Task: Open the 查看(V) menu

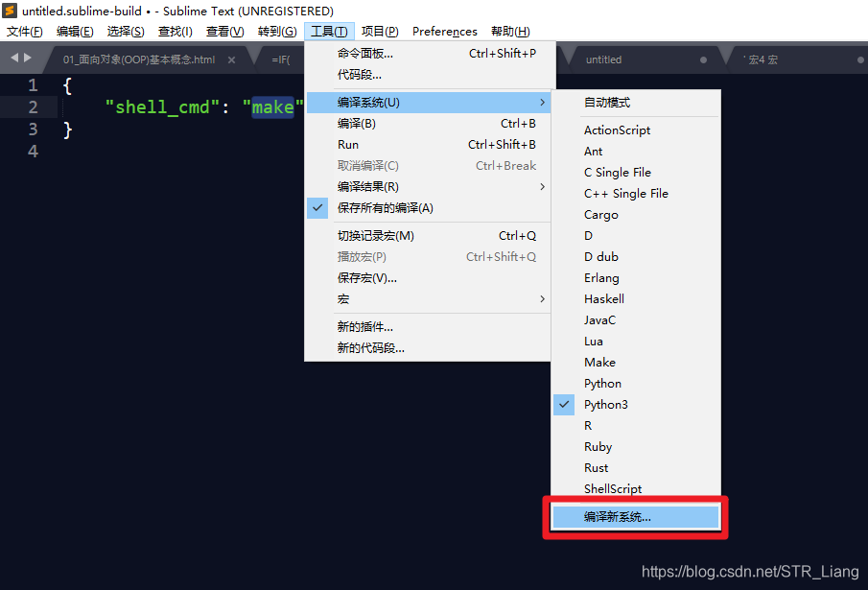Action: 224,32
